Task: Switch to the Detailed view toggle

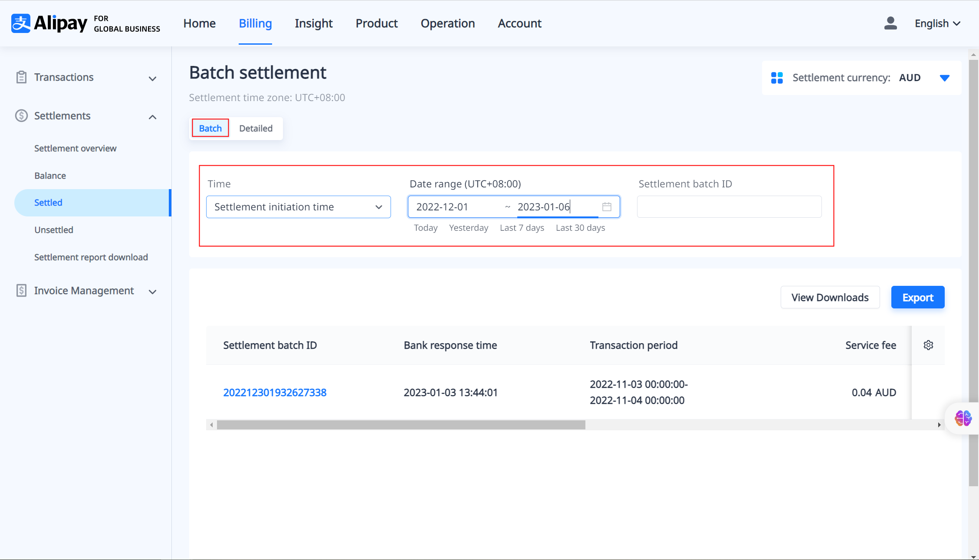Action: pos(256,128)
